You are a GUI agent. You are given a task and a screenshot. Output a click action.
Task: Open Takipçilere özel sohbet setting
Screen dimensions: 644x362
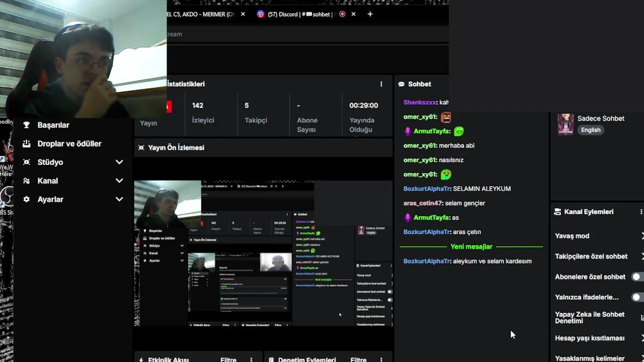599,256
